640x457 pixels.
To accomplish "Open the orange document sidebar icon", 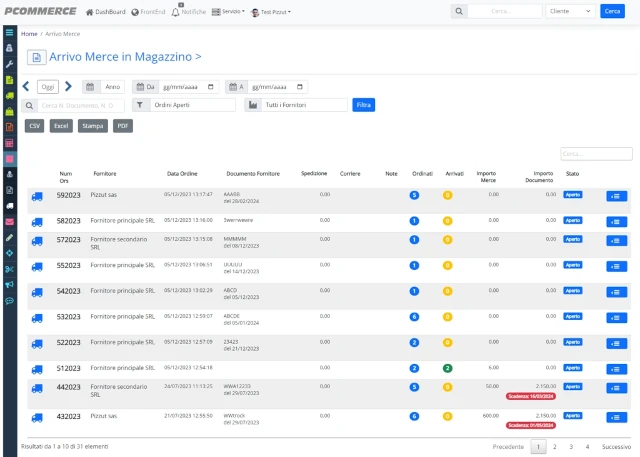I will point(9,127).
